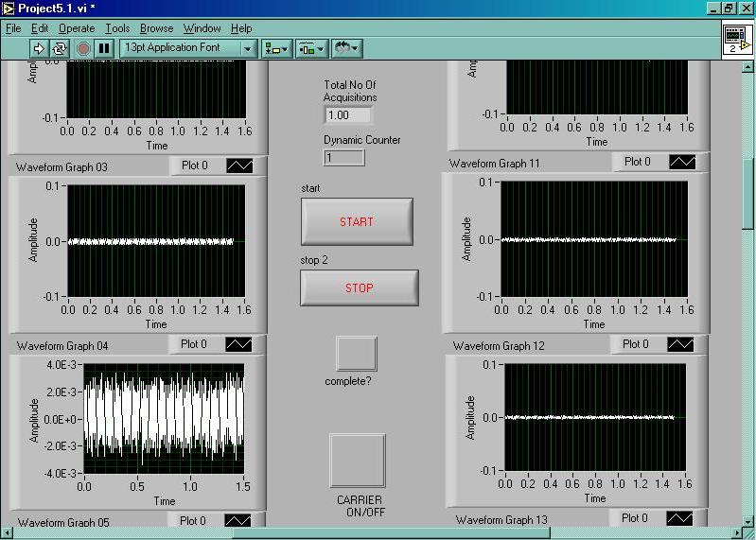
Task: Click the vertical scrollbar up arrow
Action: tap(747, 67)
